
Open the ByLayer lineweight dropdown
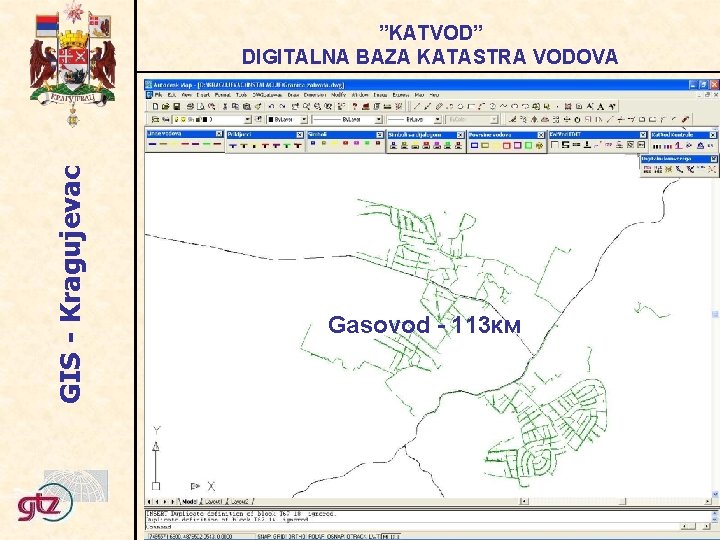438,120
